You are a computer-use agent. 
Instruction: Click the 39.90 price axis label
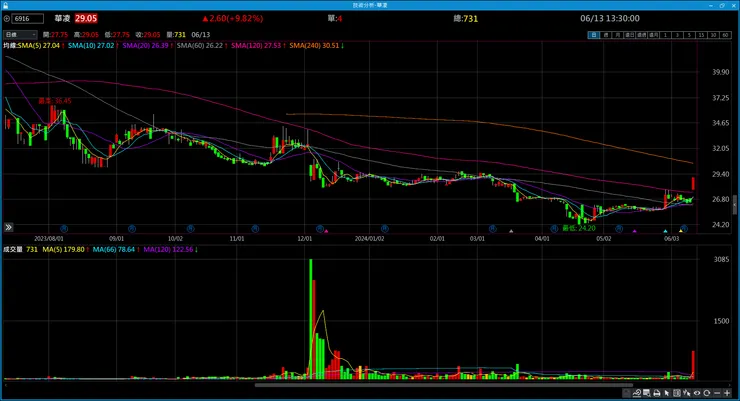pos(721,72)
